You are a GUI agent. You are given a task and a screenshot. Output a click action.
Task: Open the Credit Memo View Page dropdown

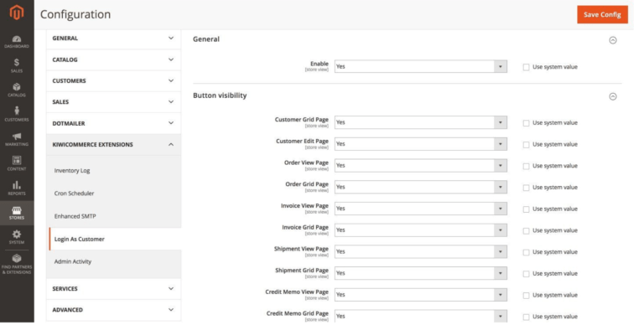421,295
